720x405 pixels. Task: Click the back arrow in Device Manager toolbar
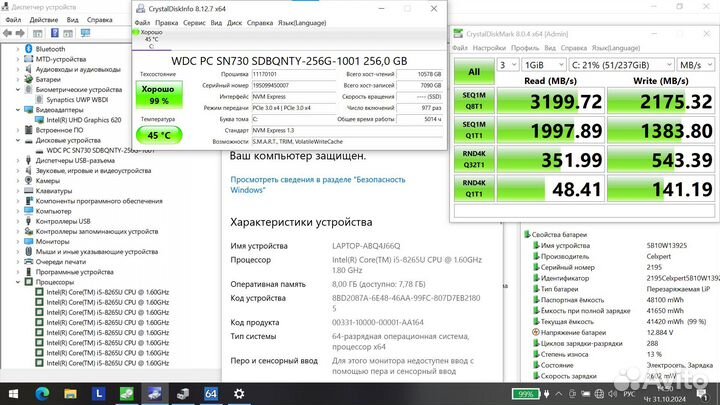8,31
